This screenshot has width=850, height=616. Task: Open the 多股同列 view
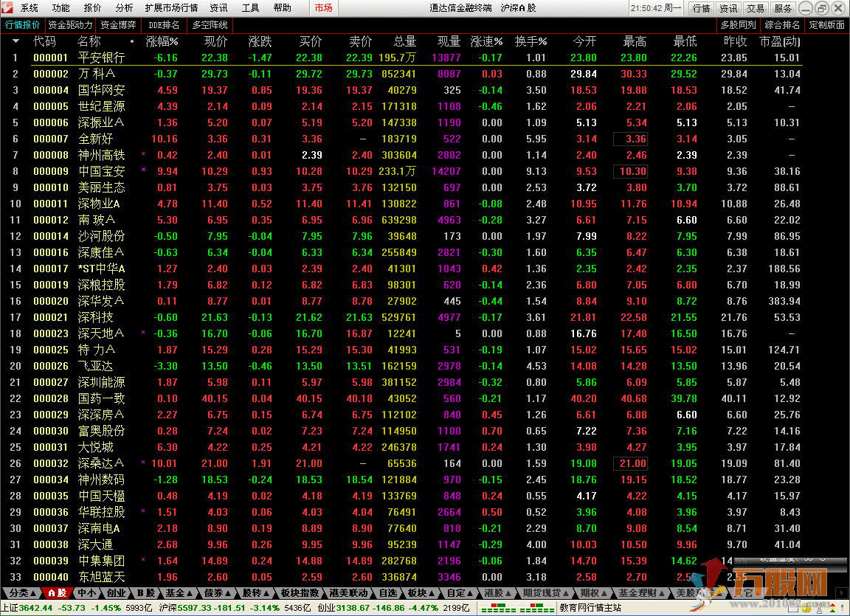click(738, 25)
